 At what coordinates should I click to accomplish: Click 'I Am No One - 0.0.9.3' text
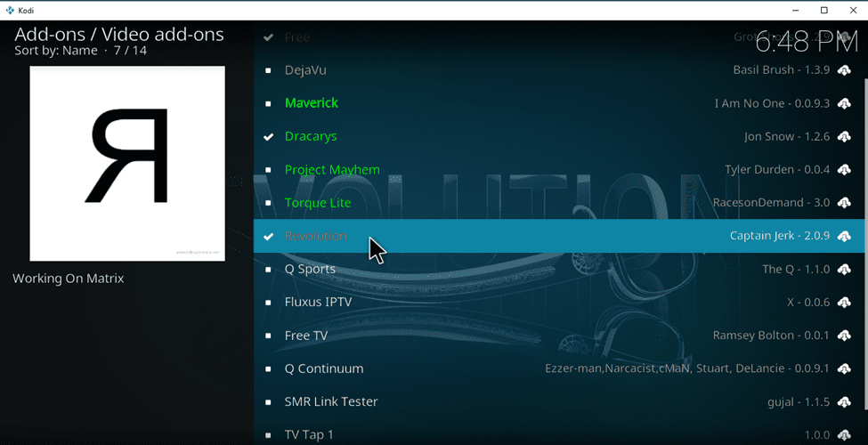click(x=772, y=103)
